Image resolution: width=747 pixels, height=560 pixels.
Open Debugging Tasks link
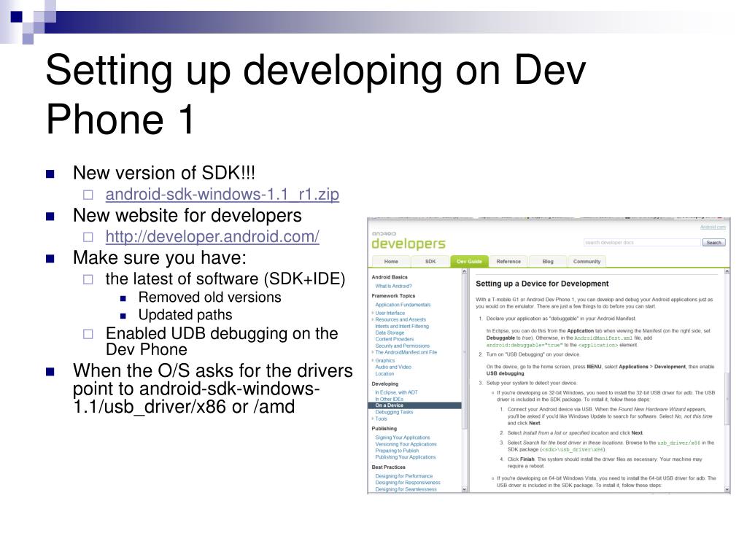tap(394, 412)
